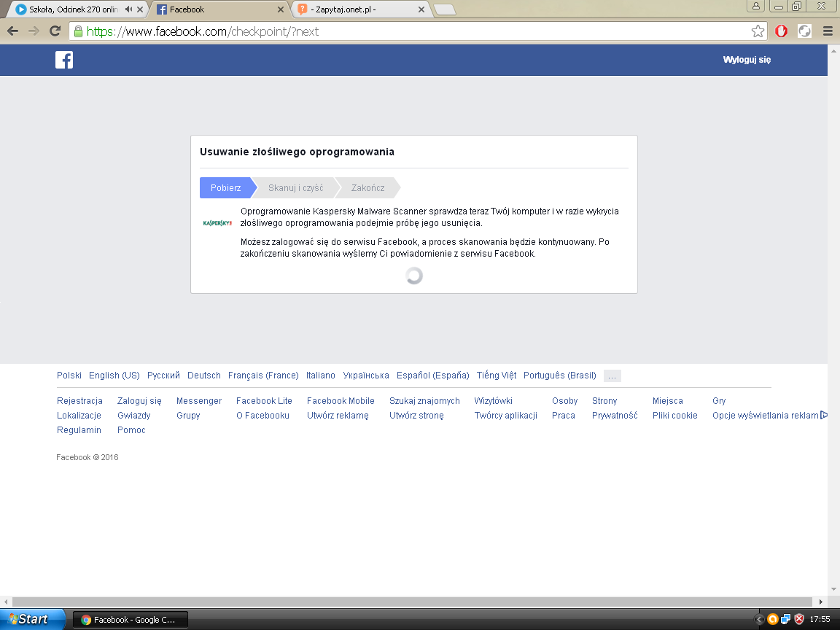Choose English (US) language
The image size is (840, 630).
click(114, 376)
